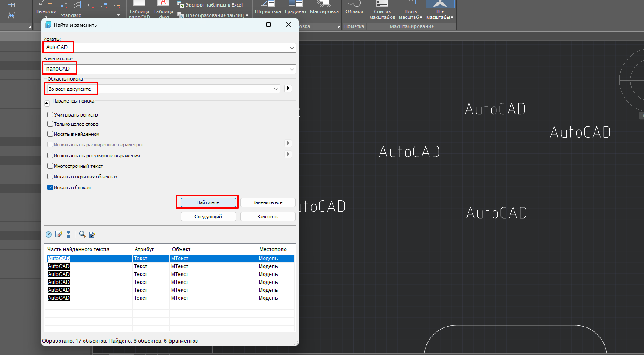
Task: Collapse the Параметры поиска section
Action: pyautogui.click(x=47, y=103)
